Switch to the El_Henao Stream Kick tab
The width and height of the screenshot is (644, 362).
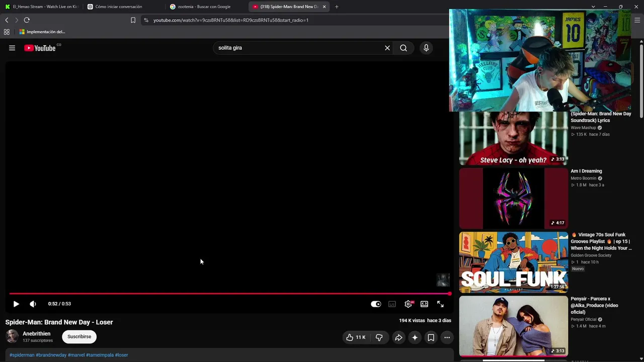tap(42, 7)
